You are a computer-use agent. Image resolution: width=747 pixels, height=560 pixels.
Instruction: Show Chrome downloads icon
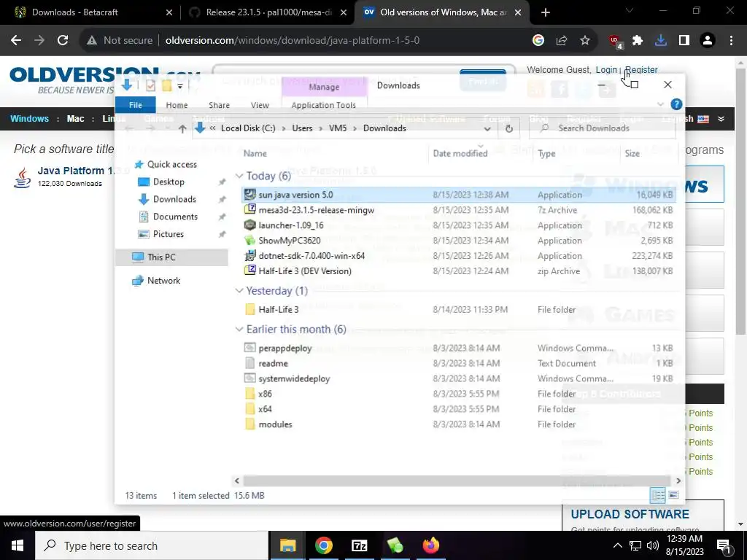tap(661, 41)
